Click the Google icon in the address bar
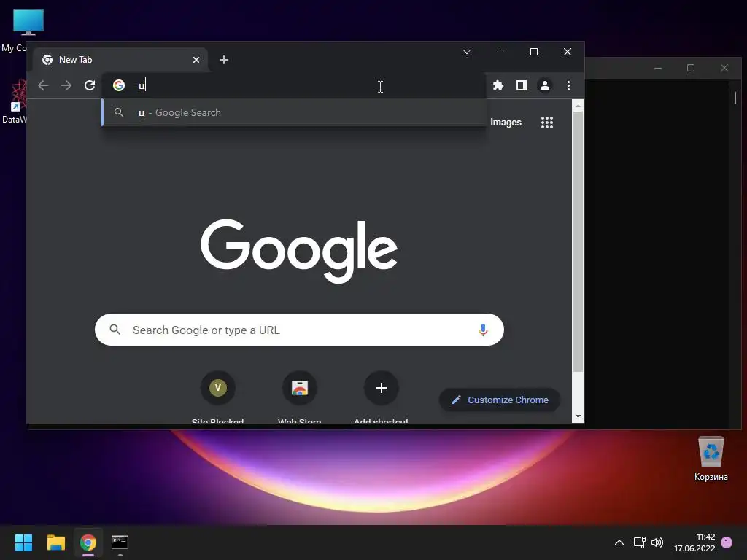 click(119, 85)
